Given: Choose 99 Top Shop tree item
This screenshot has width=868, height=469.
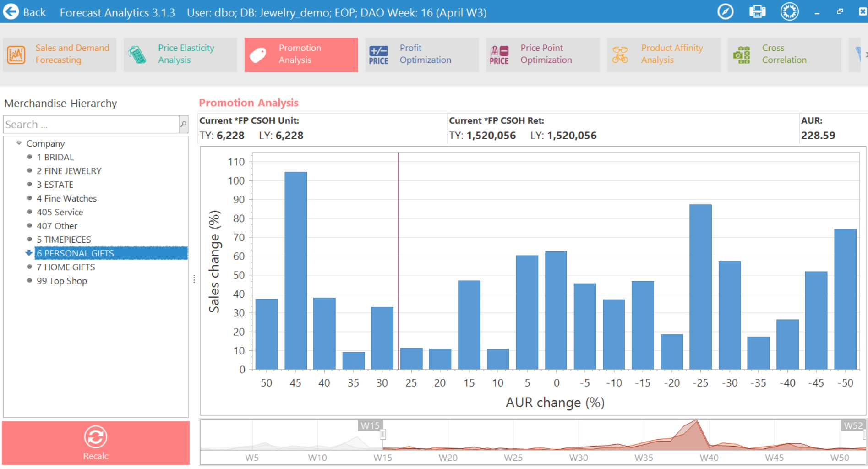Looking at the screenshot, I should point(61,281).
